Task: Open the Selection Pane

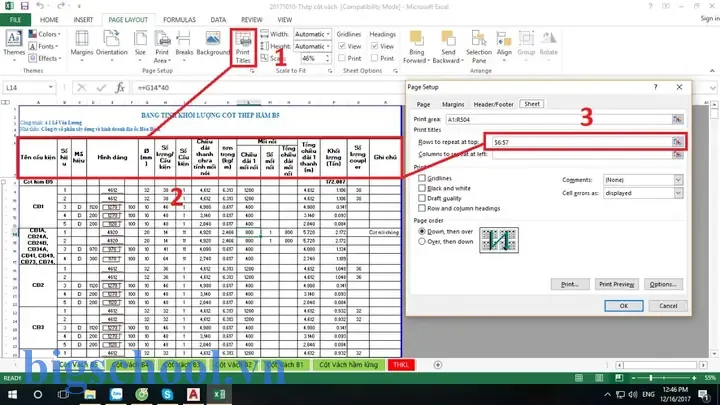Action: coord(478,47)
